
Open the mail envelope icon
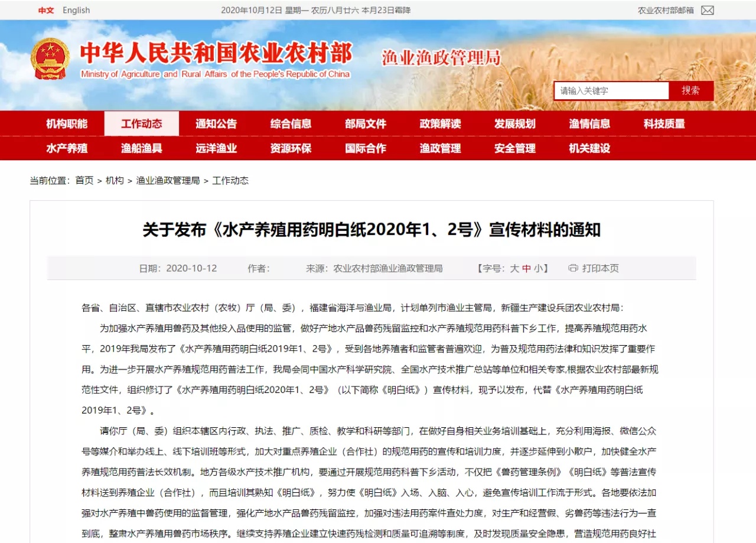pos(708,10)
